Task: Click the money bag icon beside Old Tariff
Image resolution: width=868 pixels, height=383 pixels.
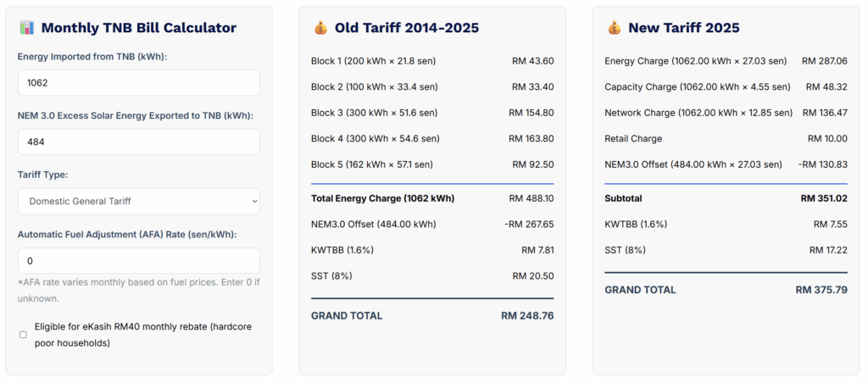Action: pos(320,28)
